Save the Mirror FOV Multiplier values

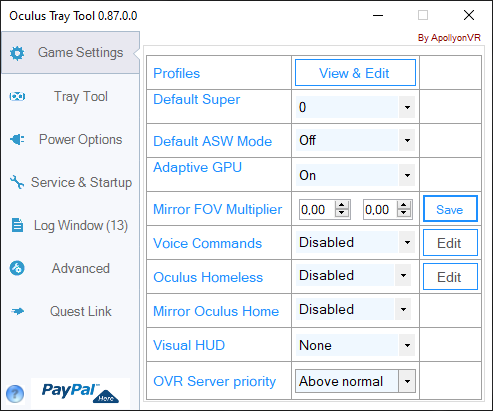tap(450, 209)
